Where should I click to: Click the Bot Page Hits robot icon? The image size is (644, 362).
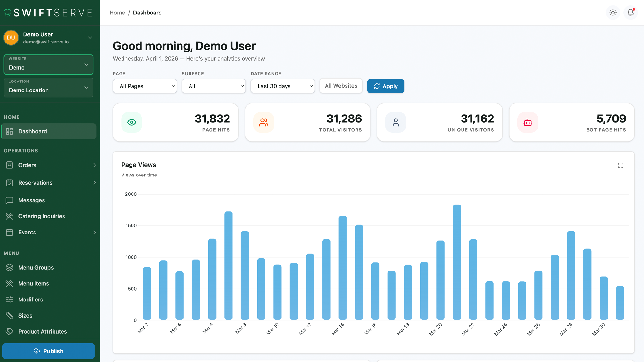coord(528,122)
